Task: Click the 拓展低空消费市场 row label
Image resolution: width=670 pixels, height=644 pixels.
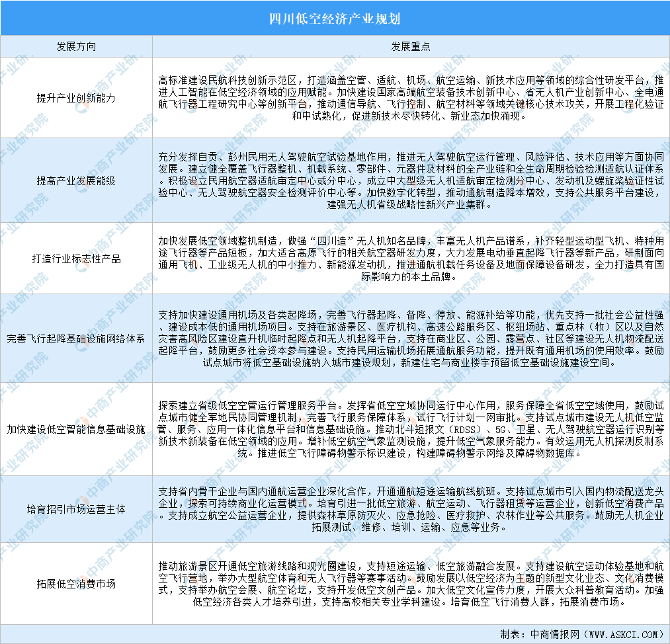Action: (x=76, y=584)
